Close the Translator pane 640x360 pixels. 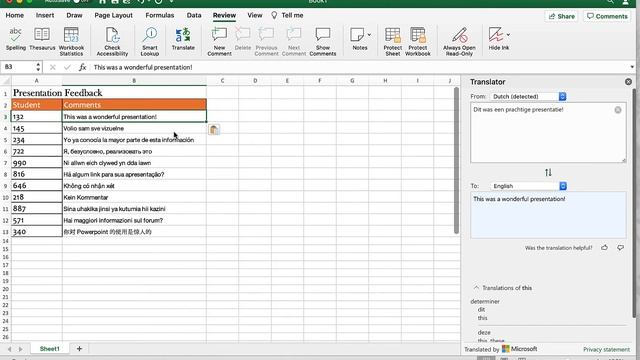coord(628,82)
